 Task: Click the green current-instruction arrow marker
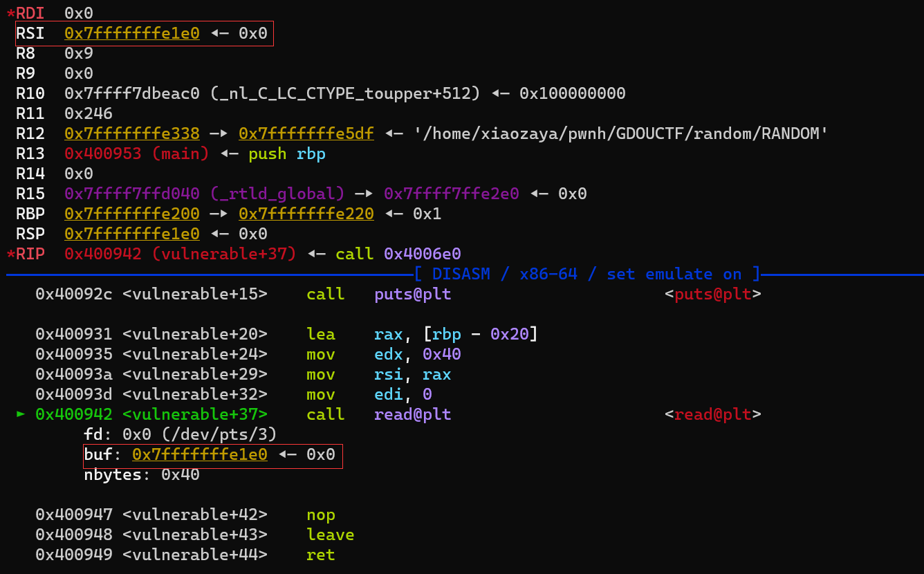click(21, 414)
